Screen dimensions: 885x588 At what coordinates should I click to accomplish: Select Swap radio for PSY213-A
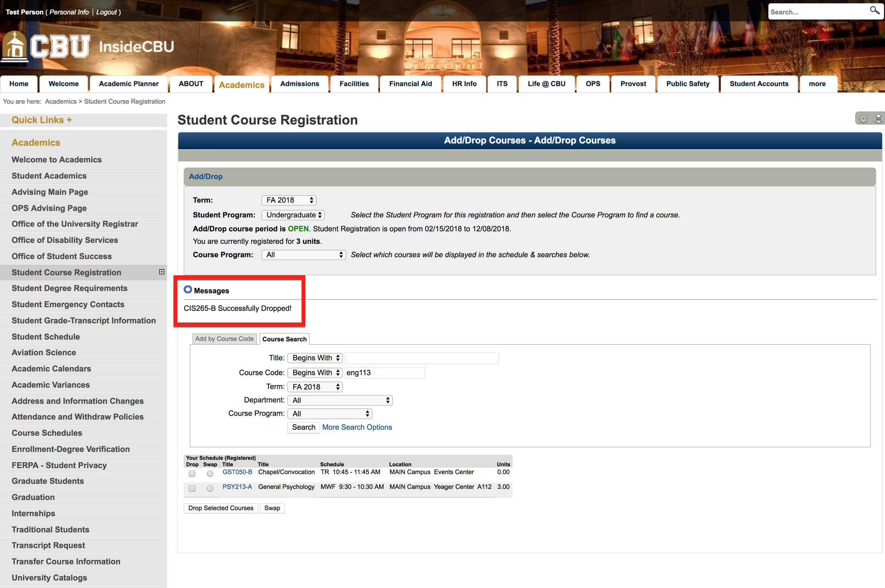(x=210, y=488)
